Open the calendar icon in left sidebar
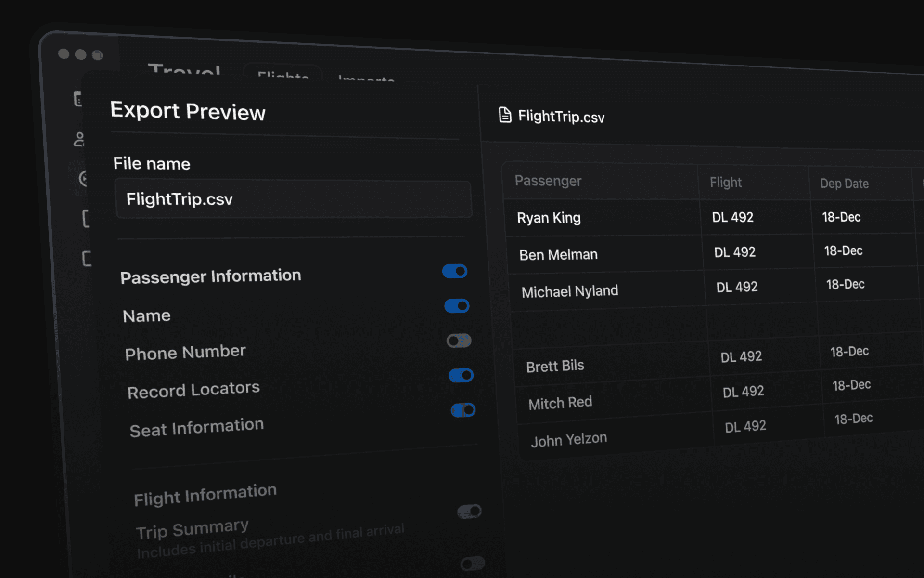Viewport: 924px width, 578px height. tap(78, 98)
